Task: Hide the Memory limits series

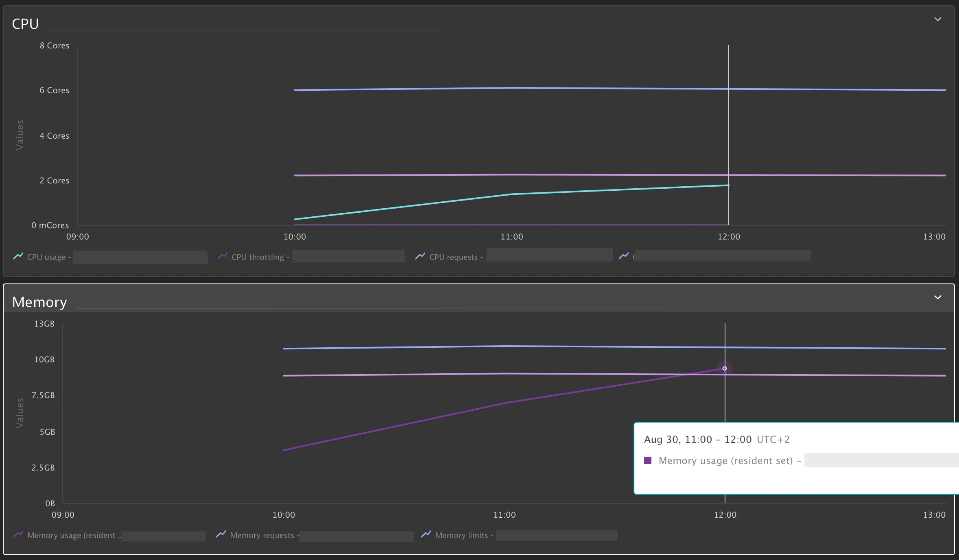Action: (x=462, y=536)
